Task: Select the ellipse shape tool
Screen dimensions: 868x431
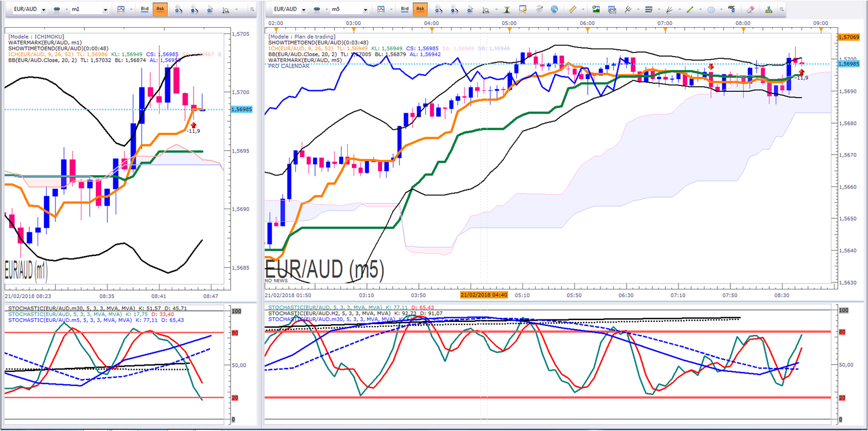Action: [x=711, y=9]
